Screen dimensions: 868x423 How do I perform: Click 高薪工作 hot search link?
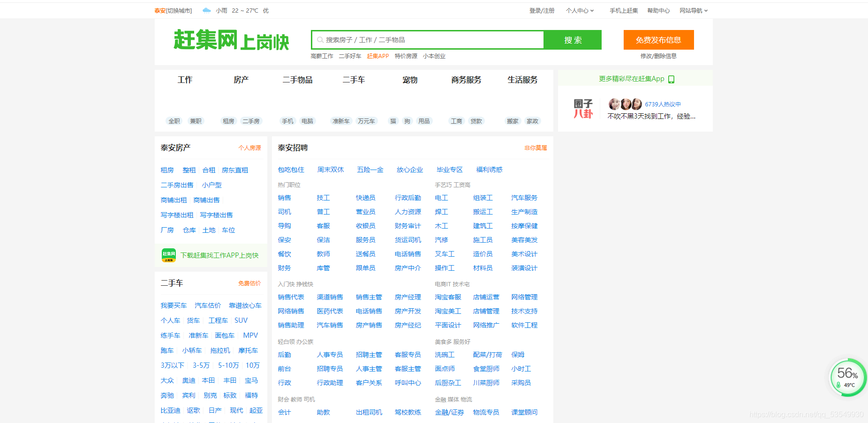[x=322, y=56]
